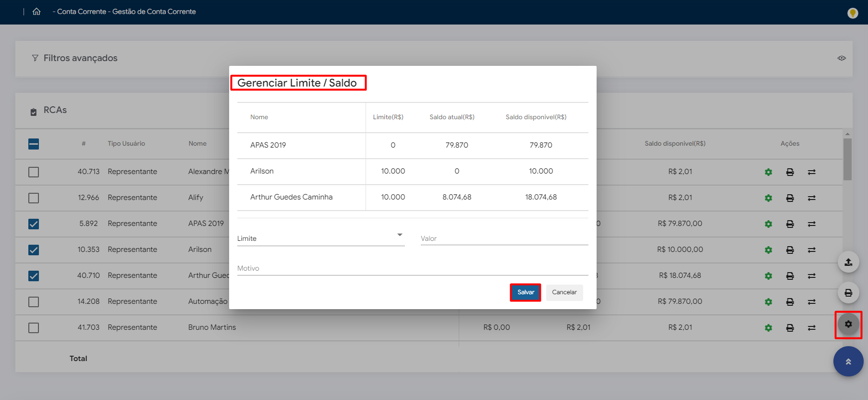Viewport: 868px width, 400px height.
Task: Uncheck the APAS 2019 row checkbox
Action: 34,224
